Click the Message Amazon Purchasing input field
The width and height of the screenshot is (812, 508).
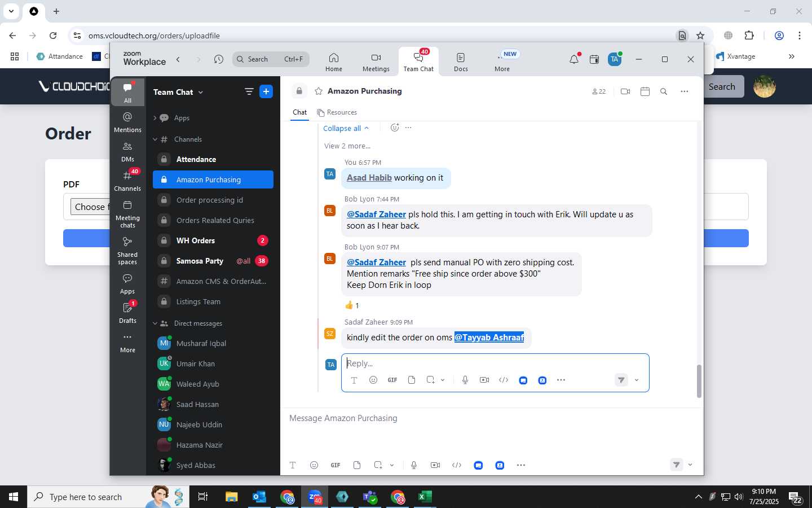(491, 418)
